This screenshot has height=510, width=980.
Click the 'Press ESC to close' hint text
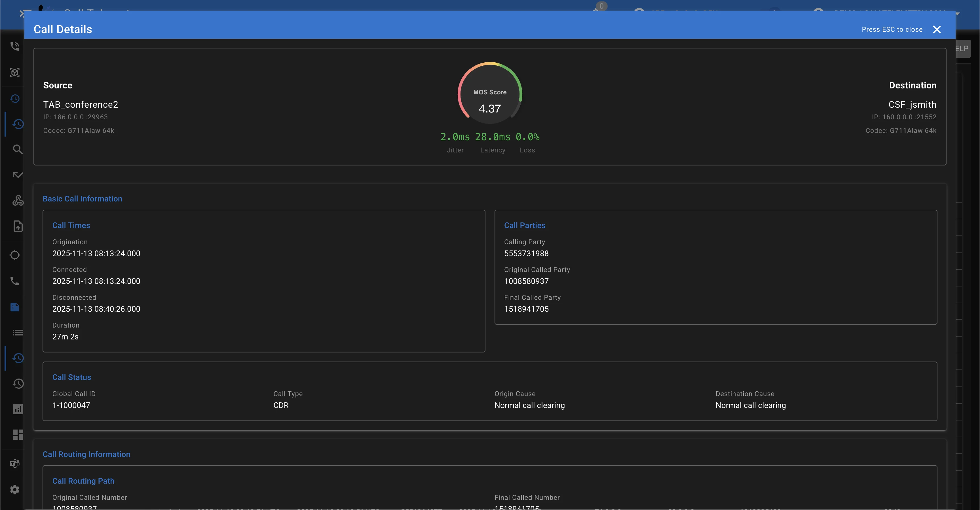[x=892, y=29]
